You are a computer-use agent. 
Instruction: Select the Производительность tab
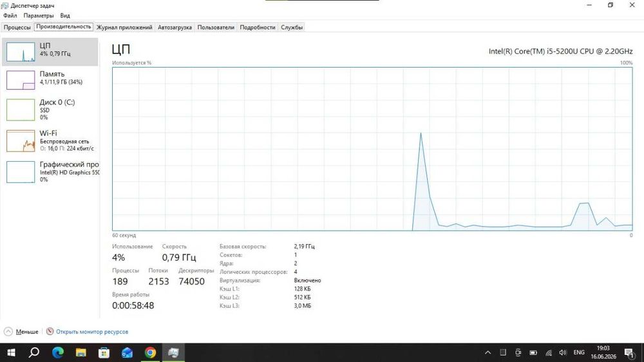pos(64,26)
